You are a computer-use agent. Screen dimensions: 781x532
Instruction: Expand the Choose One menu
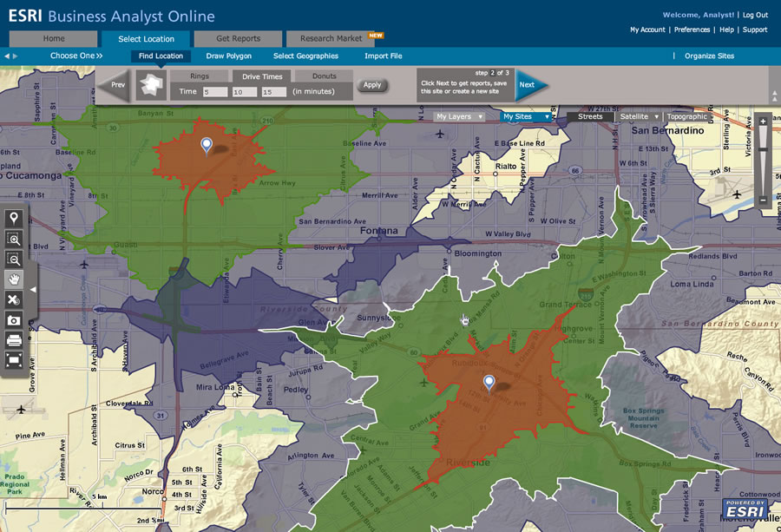(x=76, y=56)
